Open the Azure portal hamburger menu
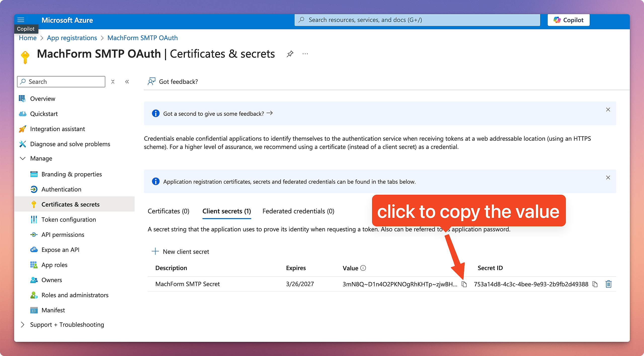 (x=21, y=20)
